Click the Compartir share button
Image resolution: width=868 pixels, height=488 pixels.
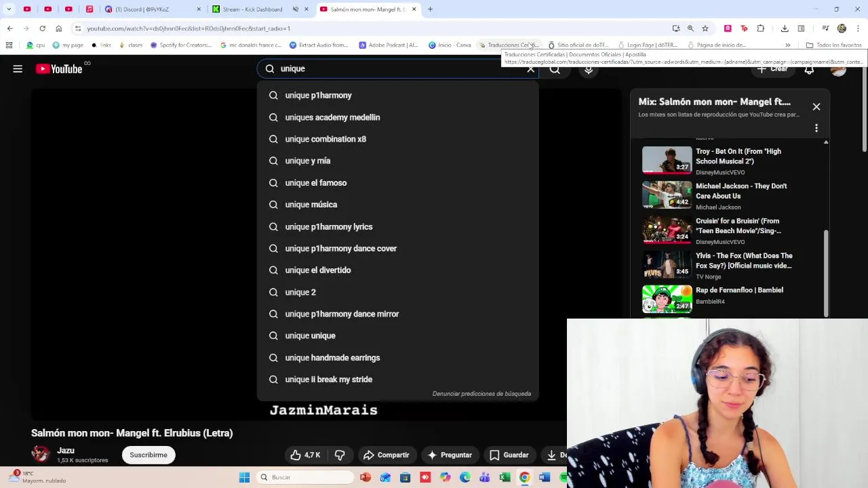(x=386, y=455)
